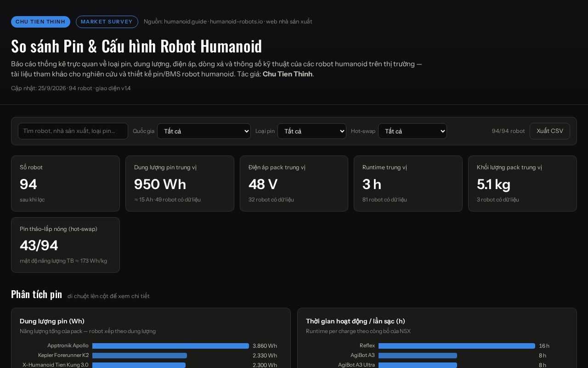Screen dimensions: 588x368
Task: Click the 16 h value label
Action: tap(544, 346)
